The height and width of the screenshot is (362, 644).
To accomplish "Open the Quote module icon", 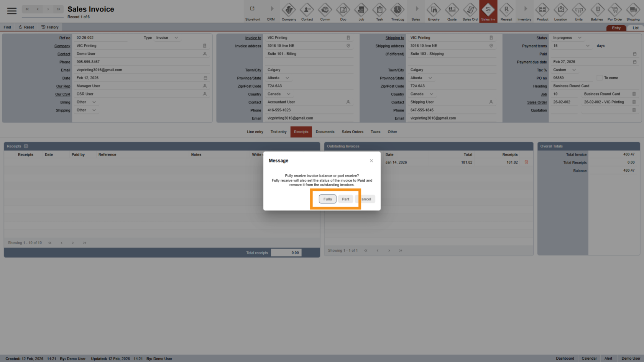I will click(x=452, y=12).
